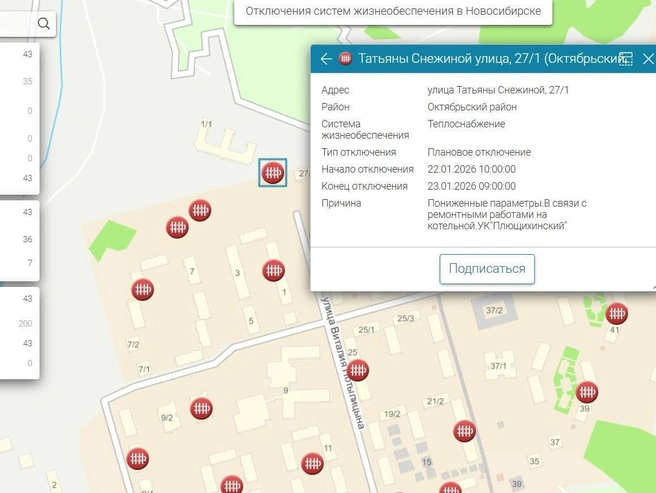This screenshot has height=493, width=656.
Task: Click the value 7 in left panel
Action: click(30, 263)
